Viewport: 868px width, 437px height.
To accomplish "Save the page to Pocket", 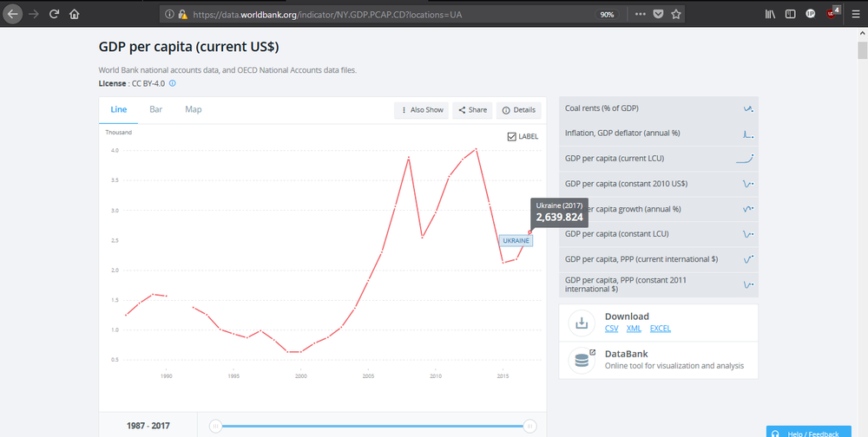I will point(658,14).
